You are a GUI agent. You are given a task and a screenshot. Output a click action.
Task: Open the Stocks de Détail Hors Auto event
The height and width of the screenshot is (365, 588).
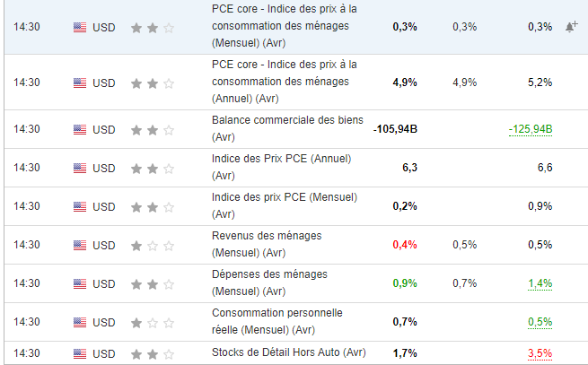coord(289,352)
